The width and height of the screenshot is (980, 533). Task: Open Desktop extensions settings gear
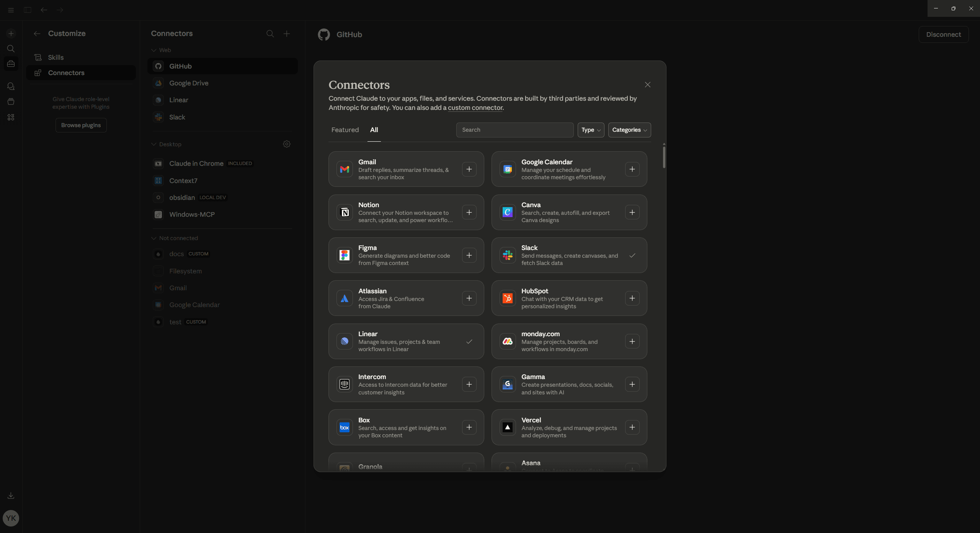click(x=286, y=144)
